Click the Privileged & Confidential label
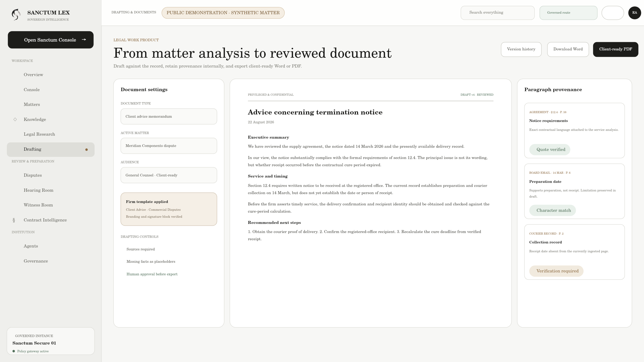Viewport: 644px width, 362px height. 270,95
